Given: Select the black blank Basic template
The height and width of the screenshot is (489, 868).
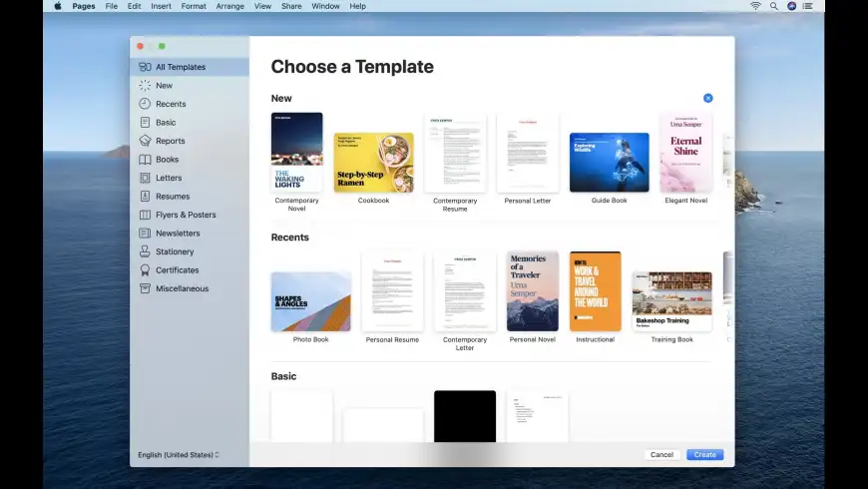Looking at the screenshot, I should pyautogui.click(x=465, y=416).
